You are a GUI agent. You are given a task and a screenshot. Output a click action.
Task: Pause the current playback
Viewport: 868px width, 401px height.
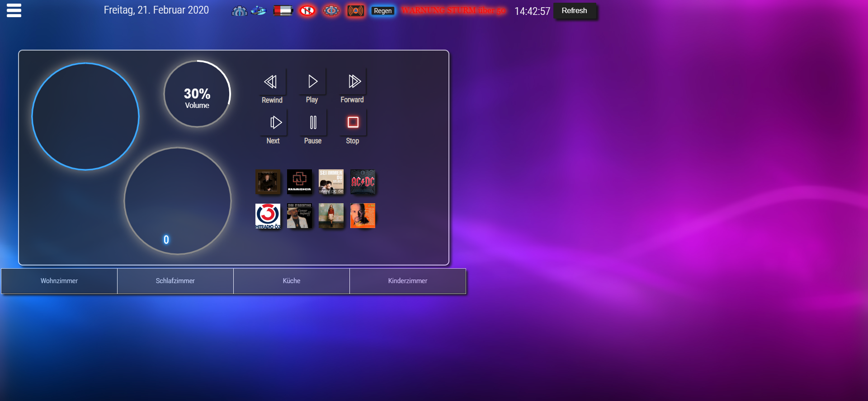[313, 122]
